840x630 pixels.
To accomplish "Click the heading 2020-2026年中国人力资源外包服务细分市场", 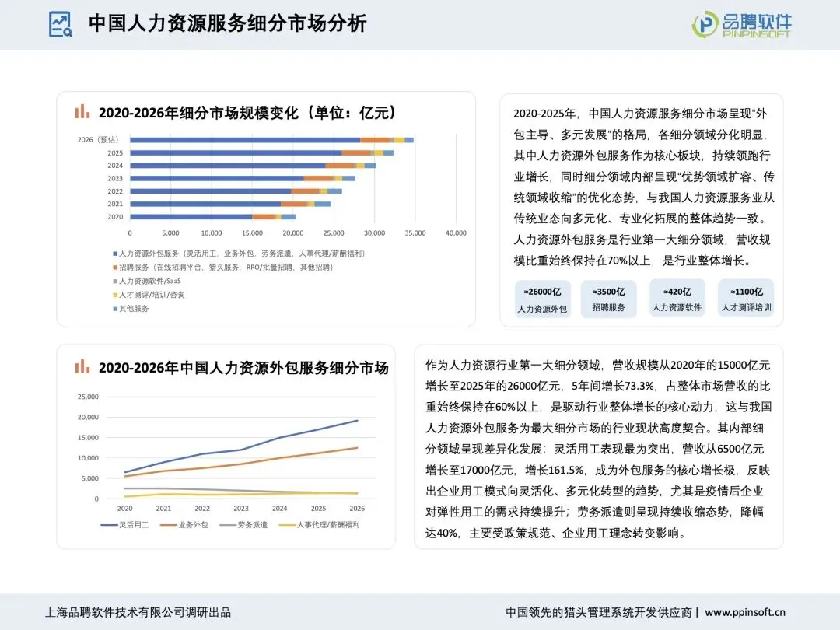I will (243, 367).
